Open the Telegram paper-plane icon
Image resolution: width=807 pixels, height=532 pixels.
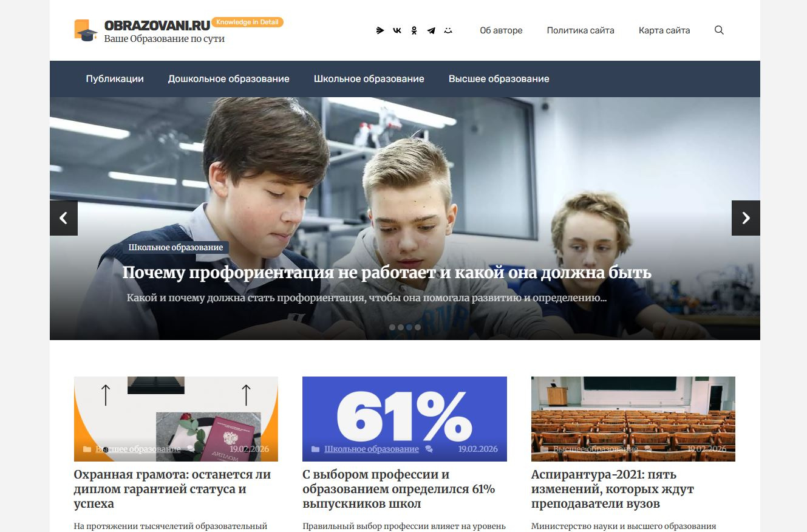pos(431,30)
